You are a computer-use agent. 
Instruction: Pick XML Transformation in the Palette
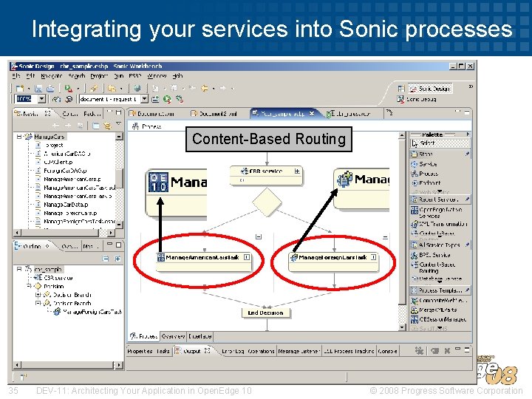pyautogui.click(x=439, y=224)
